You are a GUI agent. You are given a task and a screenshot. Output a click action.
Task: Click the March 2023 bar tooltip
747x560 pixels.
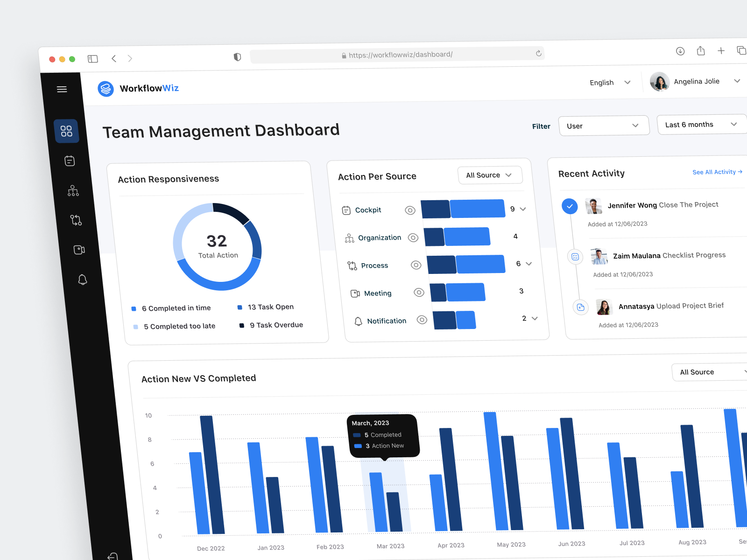[x=382, y=435]
